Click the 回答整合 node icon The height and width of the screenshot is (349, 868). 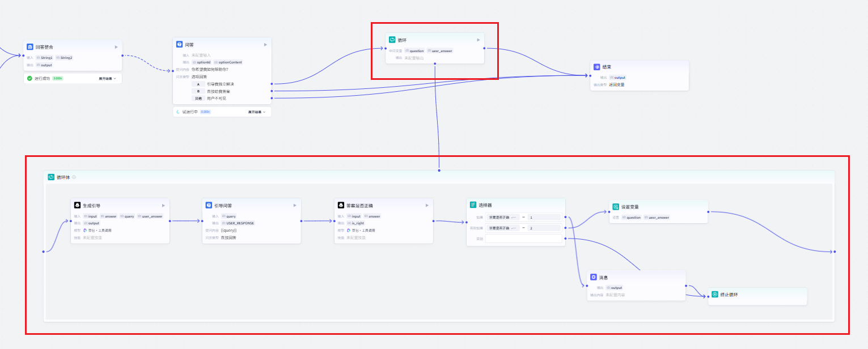click(30, 47)
